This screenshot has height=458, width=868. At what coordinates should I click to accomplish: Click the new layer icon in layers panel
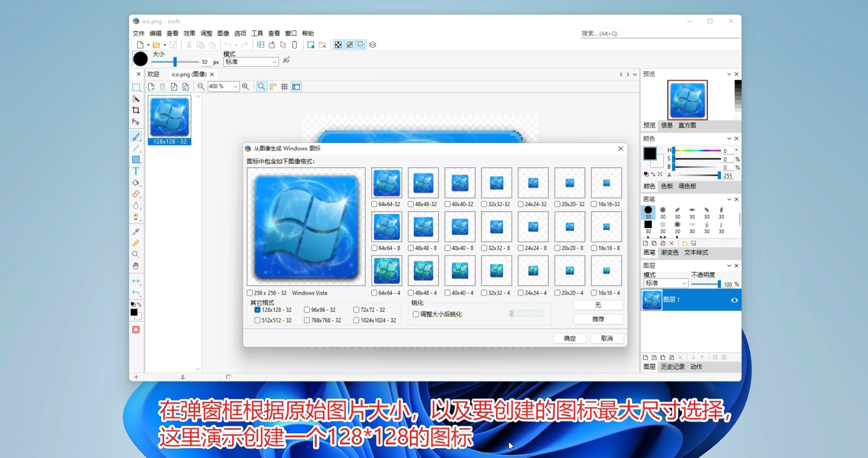pyautogui.click(x=646, y=358)
